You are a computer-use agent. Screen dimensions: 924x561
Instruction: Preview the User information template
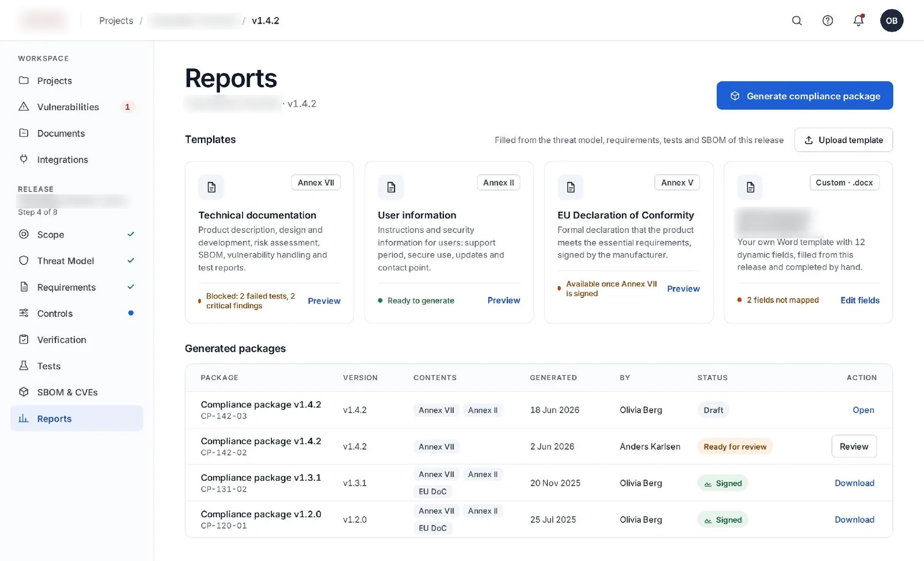point(504,300)
